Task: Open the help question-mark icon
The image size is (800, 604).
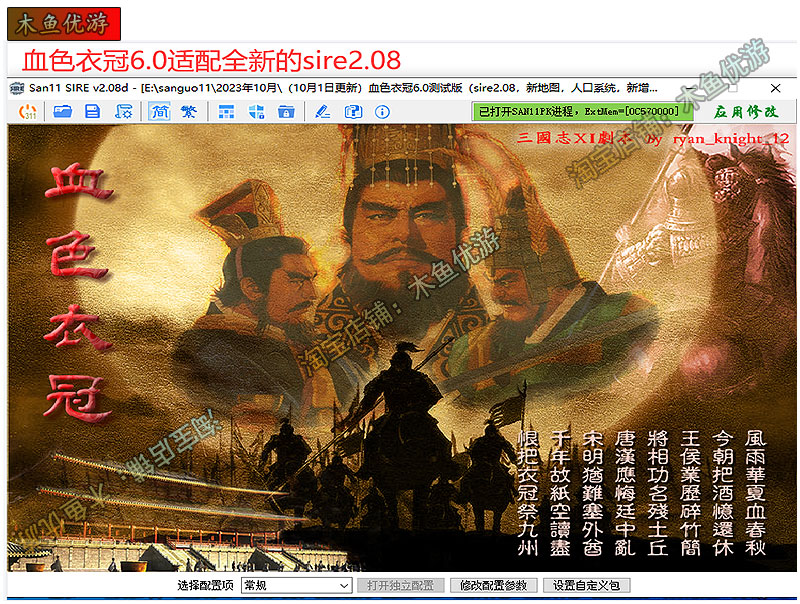Action: pyautogui.click(x=353, y=111)
